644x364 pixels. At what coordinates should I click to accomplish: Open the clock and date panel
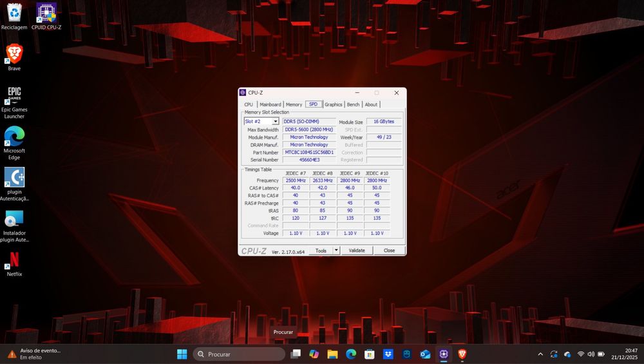click(624, 354)
